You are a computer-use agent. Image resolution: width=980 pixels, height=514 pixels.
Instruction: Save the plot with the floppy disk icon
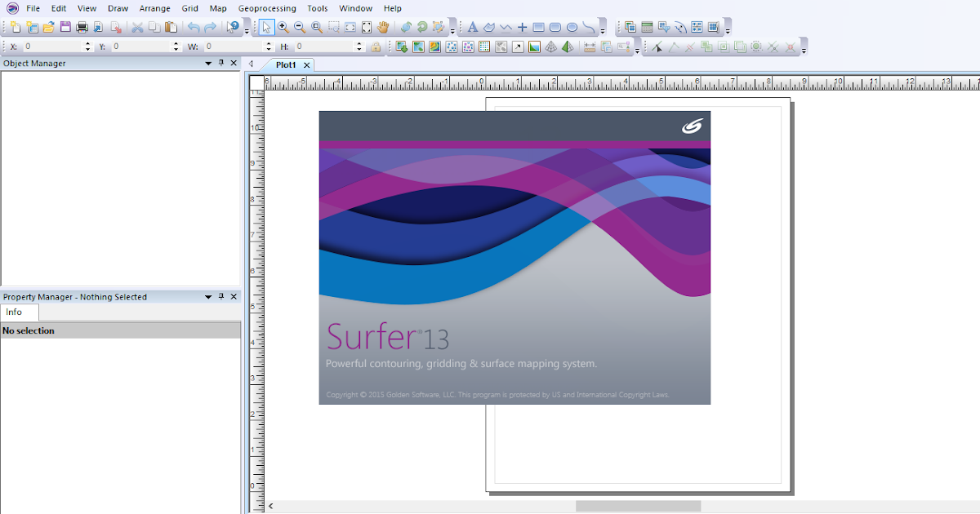(x=65, y=27)
